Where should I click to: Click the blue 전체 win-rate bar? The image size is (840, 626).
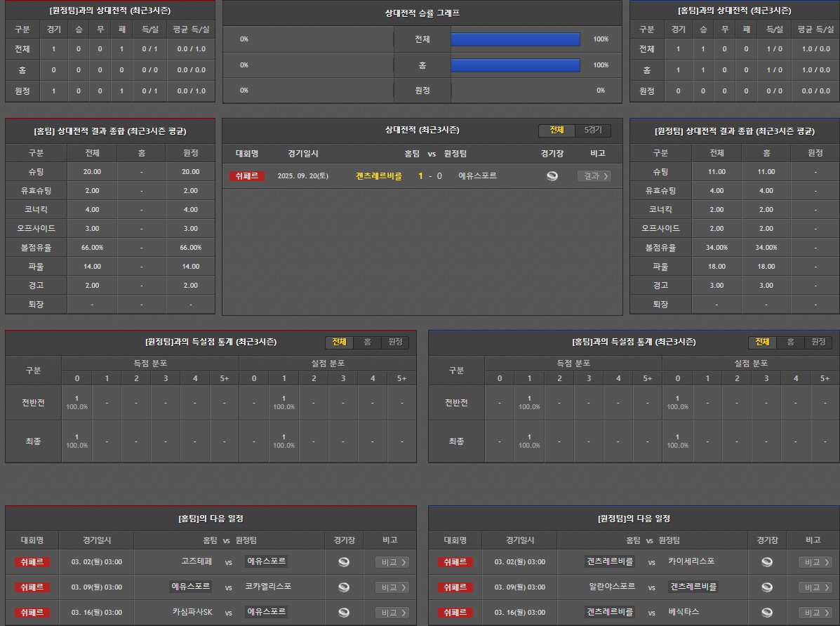pos(515,39)
